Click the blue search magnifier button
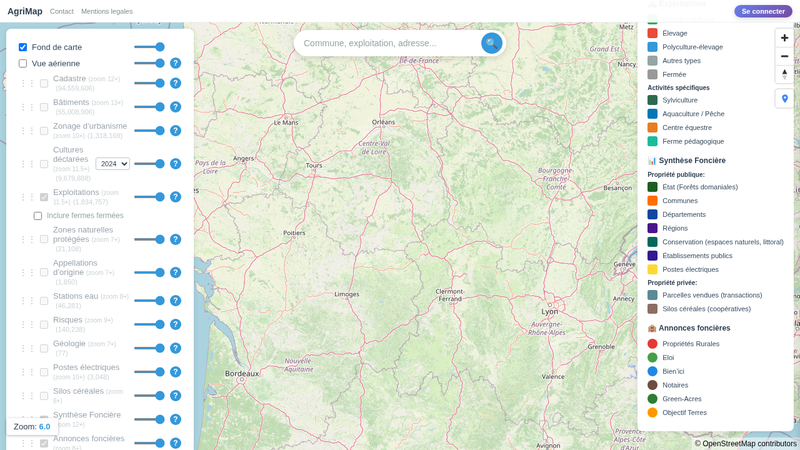This screenshot has height=450, width=800. click(x=491, y=43)
